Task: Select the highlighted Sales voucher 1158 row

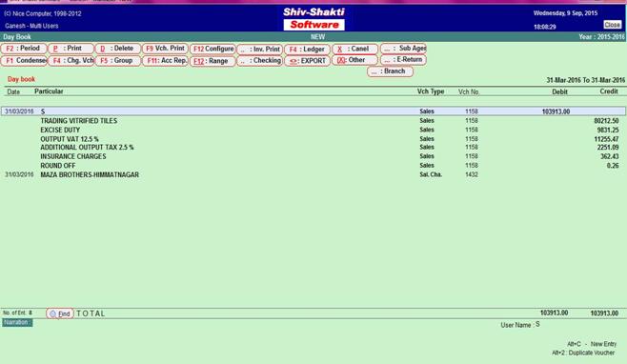Action: (x=313, y=111)
